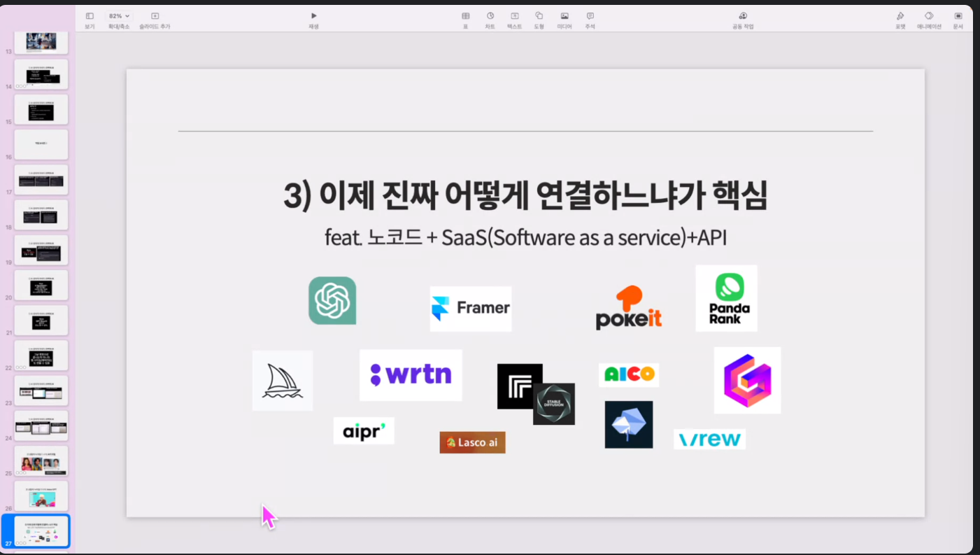The height and width of the screenshot is (555, 980).
Task: Select slide 16 thumbnail in navigator
Action: coord(41,145)
